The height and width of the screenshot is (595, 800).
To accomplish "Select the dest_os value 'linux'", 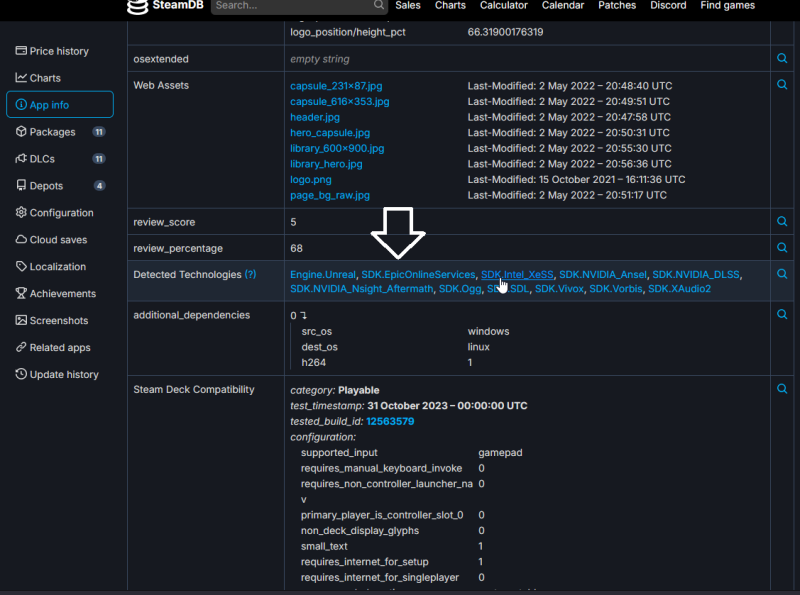I will point(478,347).
